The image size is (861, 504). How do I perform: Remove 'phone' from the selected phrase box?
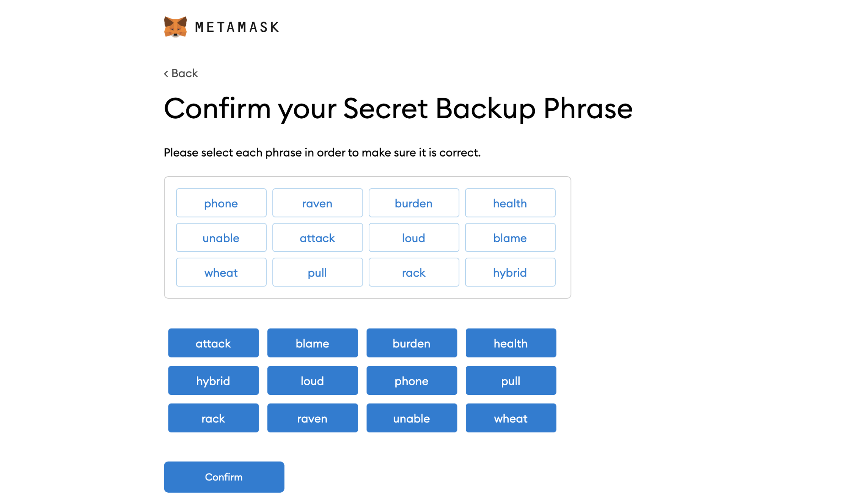click(x=221, y=203)
